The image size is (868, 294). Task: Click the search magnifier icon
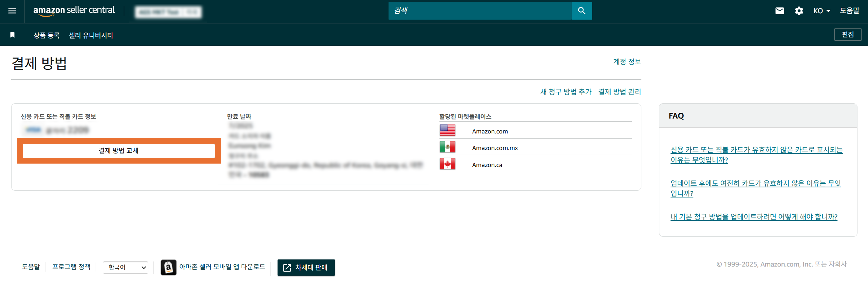(582, 11)
